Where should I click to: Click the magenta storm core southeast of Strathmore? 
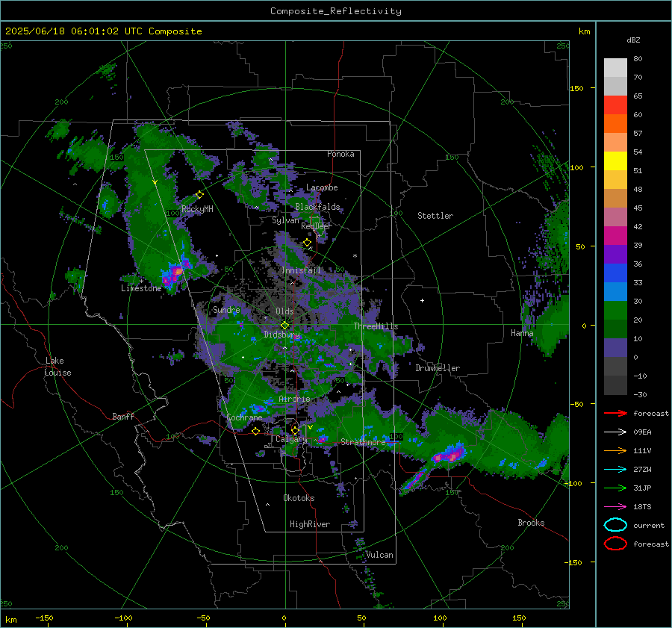point(448,454)
